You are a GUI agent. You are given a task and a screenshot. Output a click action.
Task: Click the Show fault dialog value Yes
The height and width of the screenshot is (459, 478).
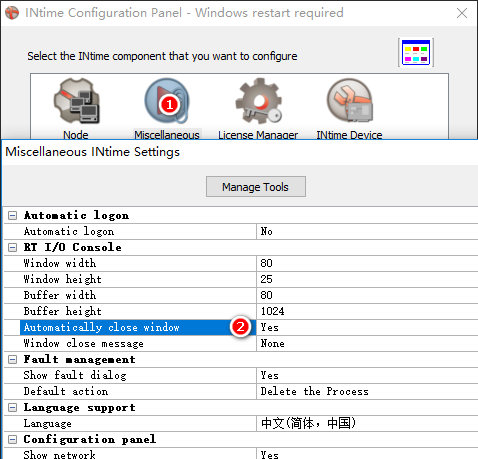(x=367, y=376)
